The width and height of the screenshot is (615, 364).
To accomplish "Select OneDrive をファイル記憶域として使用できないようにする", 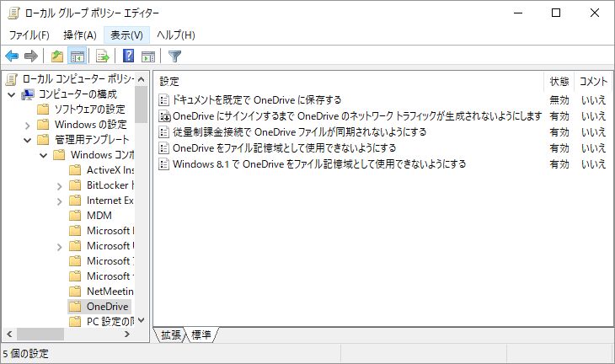I will point(285,148).
